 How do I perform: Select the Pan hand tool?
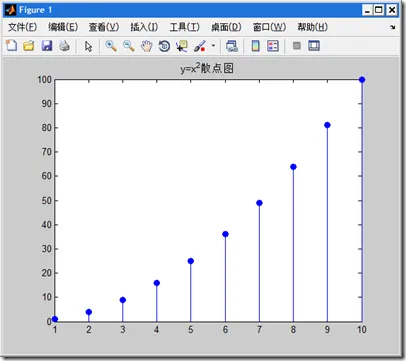(x=146, y=46)
